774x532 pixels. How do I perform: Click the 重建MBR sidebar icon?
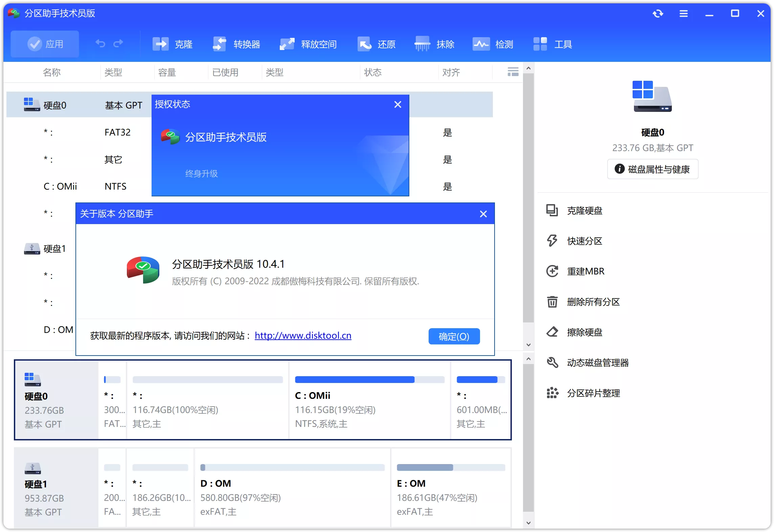[x=586, y=271]
